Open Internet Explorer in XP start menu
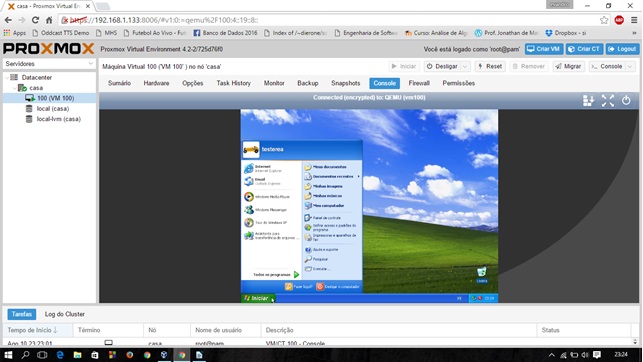 (263, 168)
